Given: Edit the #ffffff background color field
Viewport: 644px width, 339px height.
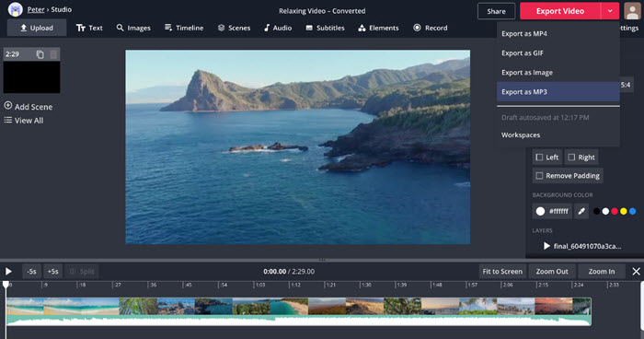Looking at the screenshot, I should (552, 211).
